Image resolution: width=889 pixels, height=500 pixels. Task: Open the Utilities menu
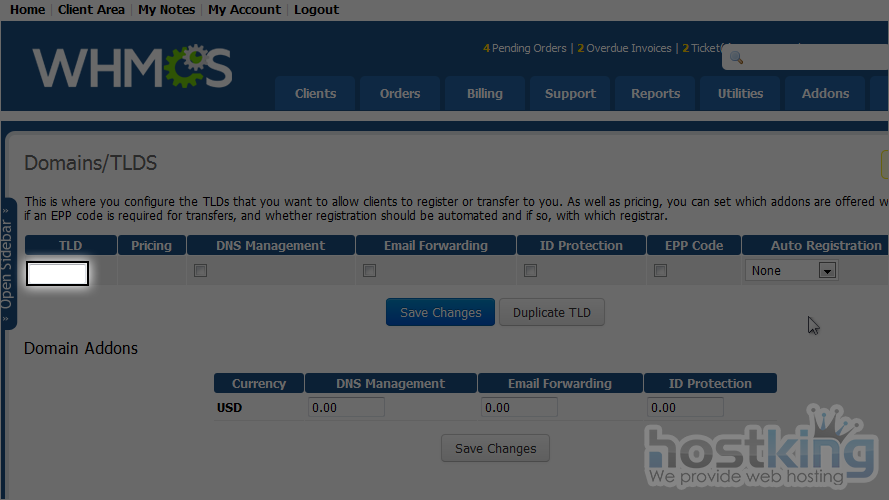(740, 94)
